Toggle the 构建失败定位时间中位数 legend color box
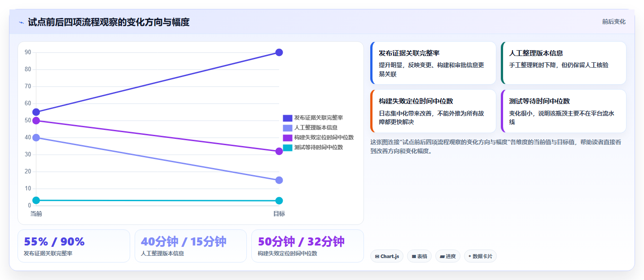The image size is (644, 280). pyautogui.click(x=288, y=138)
